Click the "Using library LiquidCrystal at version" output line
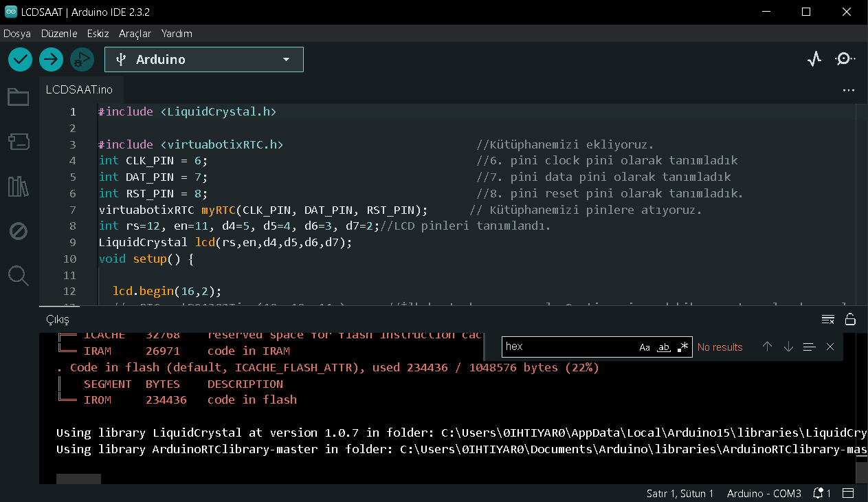The image size is (868, 502). click(462, 433)
